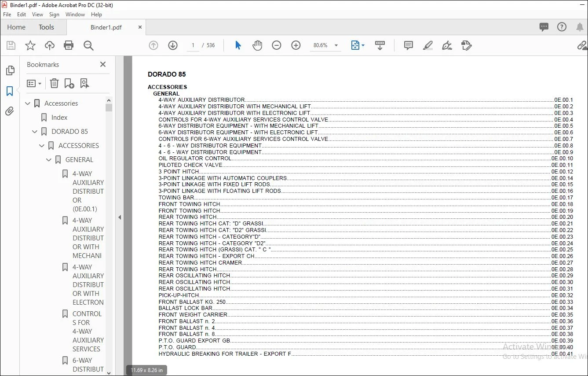Click the BALLAST LOCK BAR index entry
The width and height of the screenshot is (588, 376).
(x=186, y=308)
